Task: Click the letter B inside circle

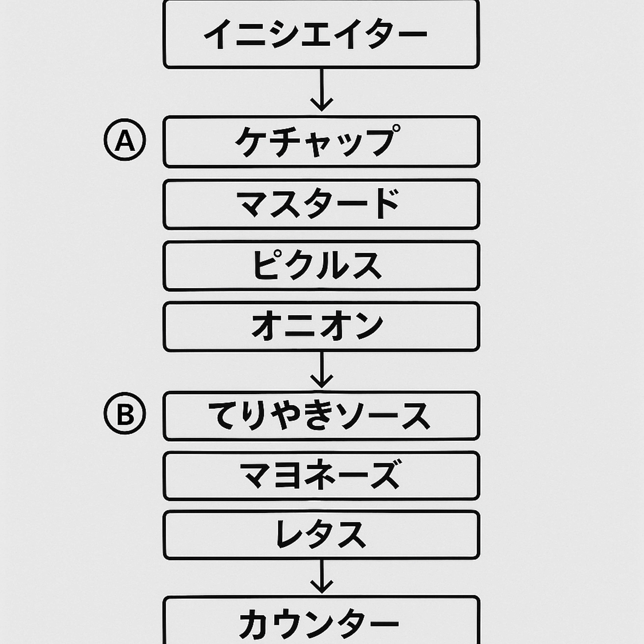Action: pos(125,414)
